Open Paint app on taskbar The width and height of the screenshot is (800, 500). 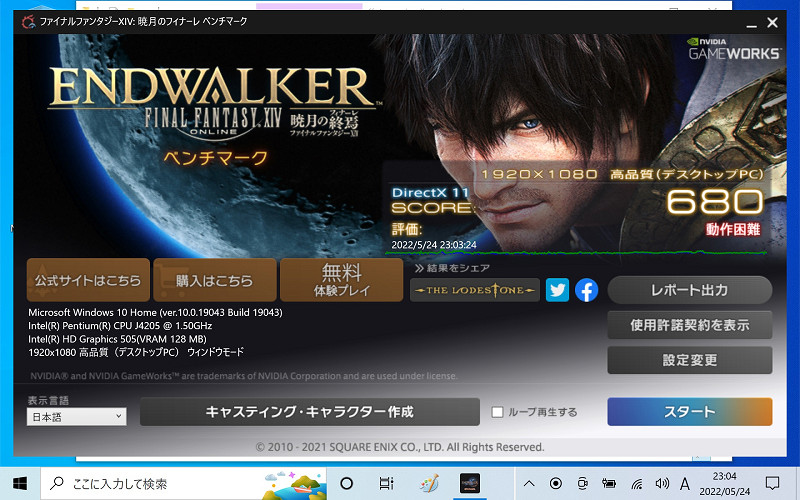pyautogui.click(x=429, y=483)
